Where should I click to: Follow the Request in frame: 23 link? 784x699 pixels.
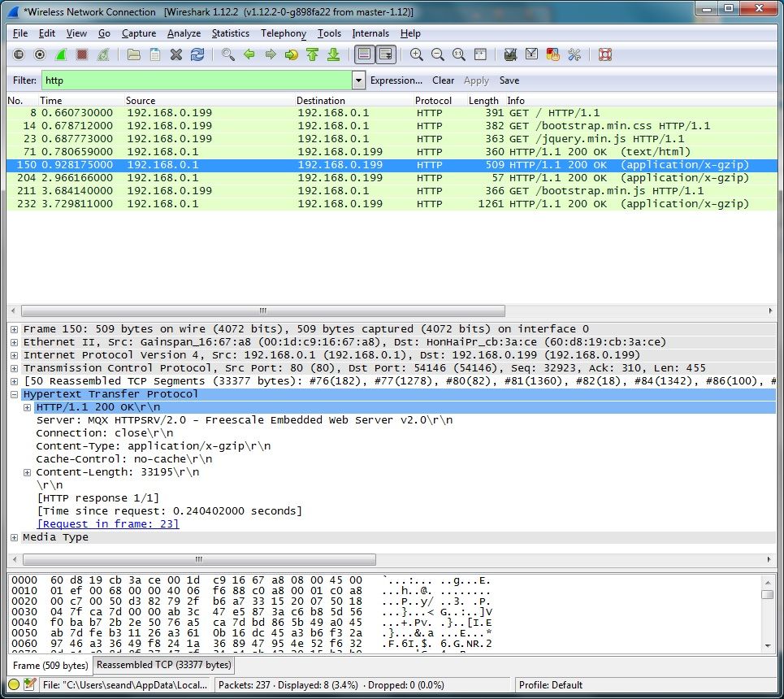click(107, 524)
